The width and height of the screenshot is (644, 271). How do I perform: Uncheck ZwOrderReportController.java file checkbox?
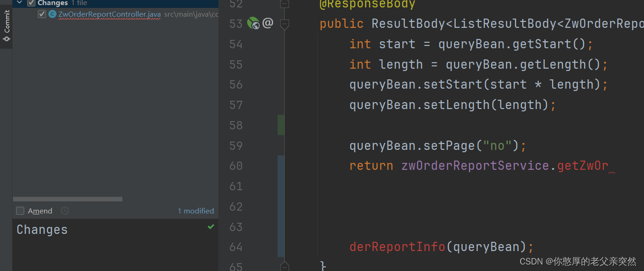click(x=42, y=14)
